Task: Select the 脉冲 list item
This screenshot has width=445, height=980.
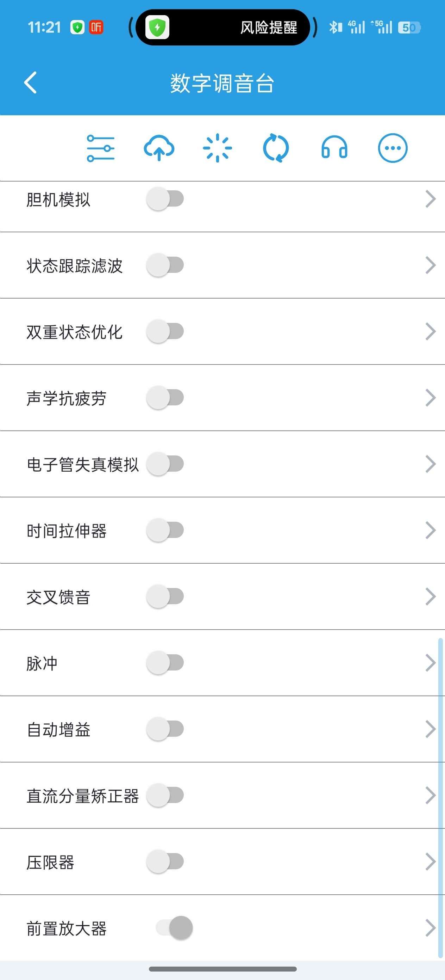Action: (42, 663)
